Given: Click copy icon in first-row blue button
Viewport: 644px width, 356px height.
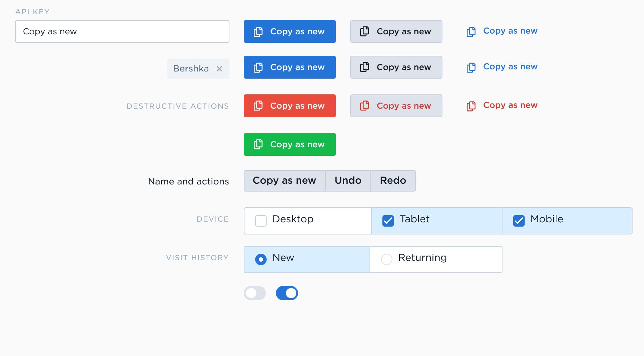Looking at the screenshot, I should [x=258, y=32].
